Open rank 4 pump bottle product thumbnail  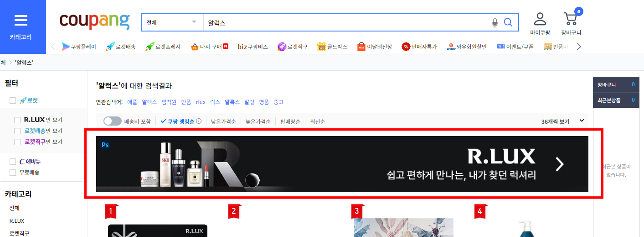(x=527, y=228)
